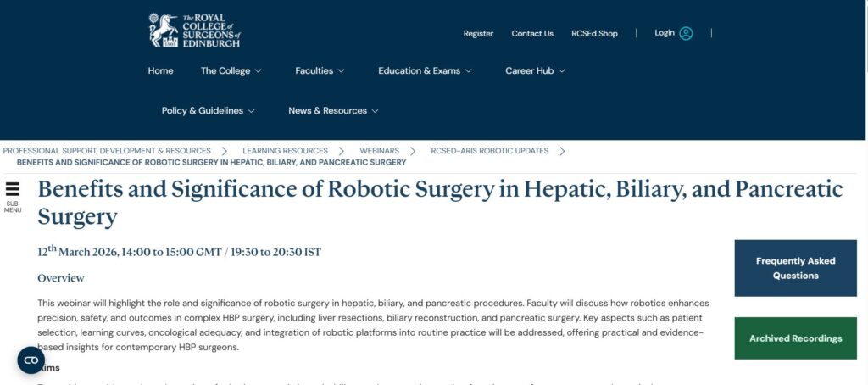Click the cookie consent icon button

click(31, 360)
